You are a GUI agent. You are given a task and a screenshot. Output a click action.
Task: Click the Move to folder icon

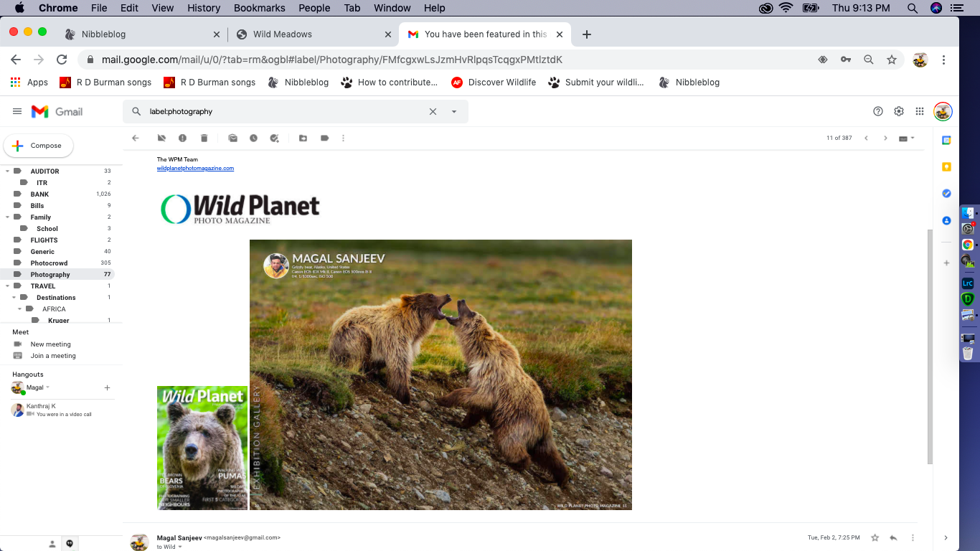point(303,138)
